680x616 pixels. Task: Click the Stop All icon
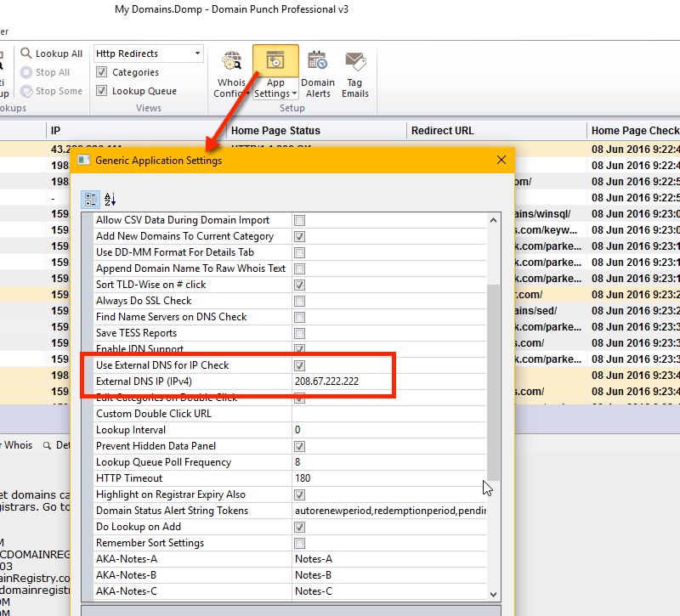coord(26,72)
